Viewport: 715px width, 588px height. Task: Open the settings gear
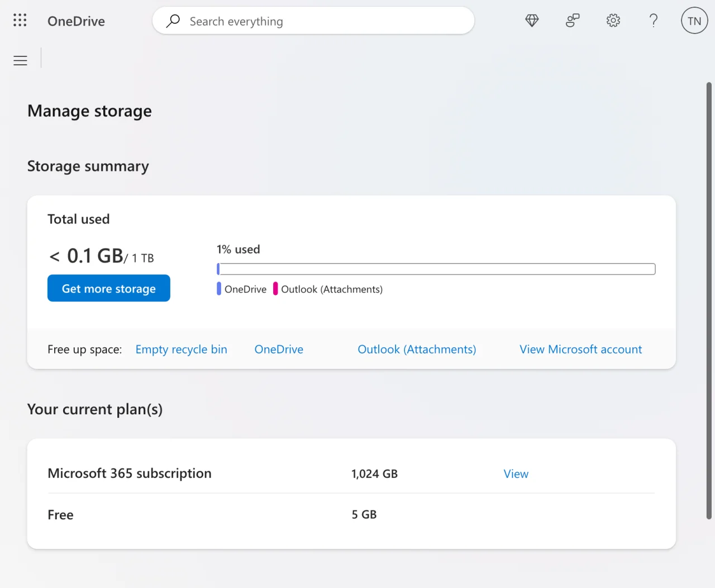tap(613, 21)
